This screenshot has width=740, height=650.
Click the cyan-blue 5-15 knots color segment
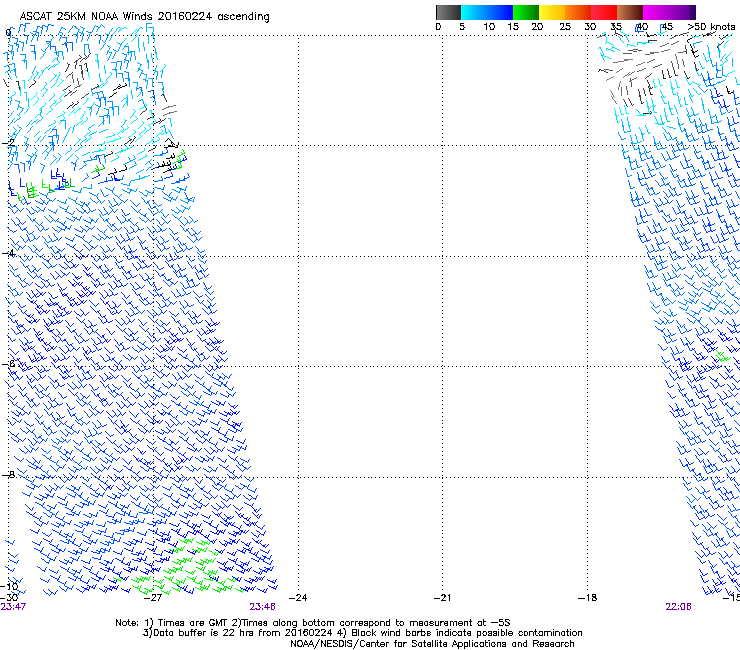487,12
